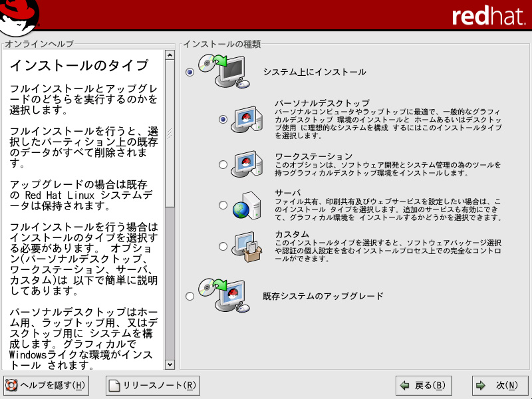Click オンラインヘルプ panel title
The image size is (532, 399).
tap(39, 44)
